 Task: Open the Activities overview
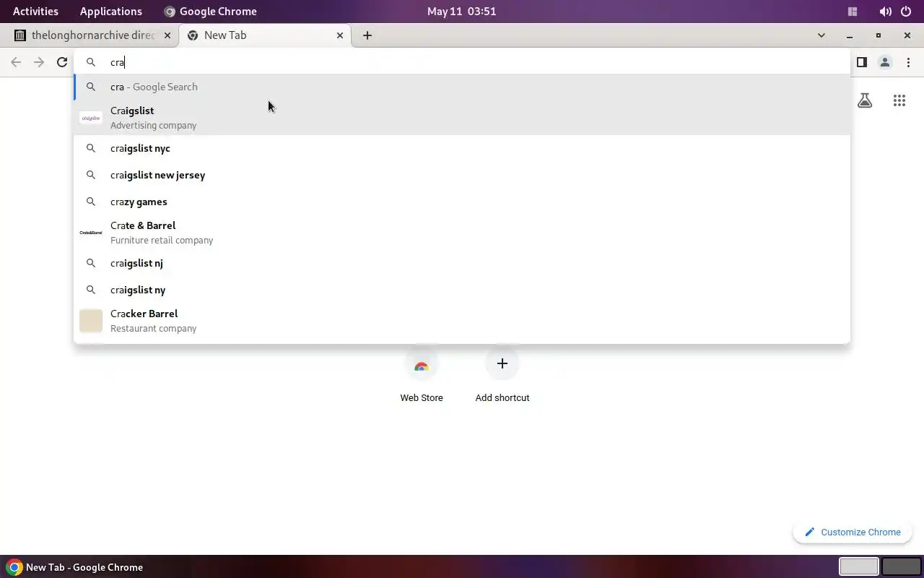(35, 11)
